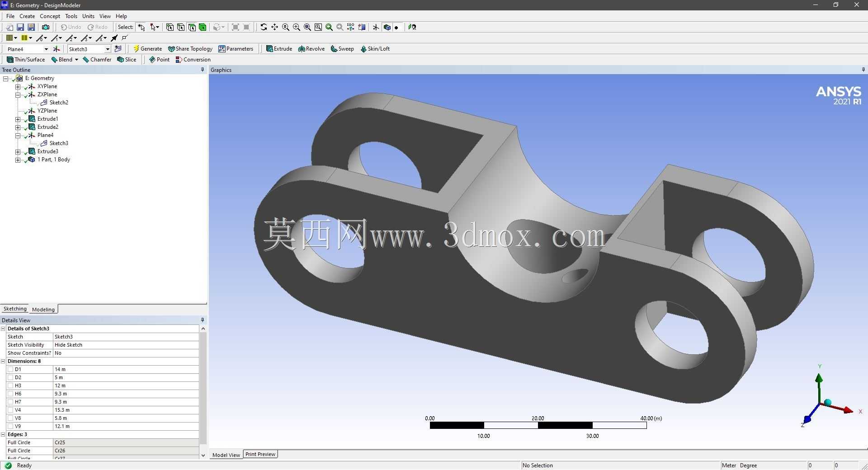The image size is (868, 470).
Task: Check the D1 dimension parameter box
Action: pyautogui.click(x=10, y=369)
